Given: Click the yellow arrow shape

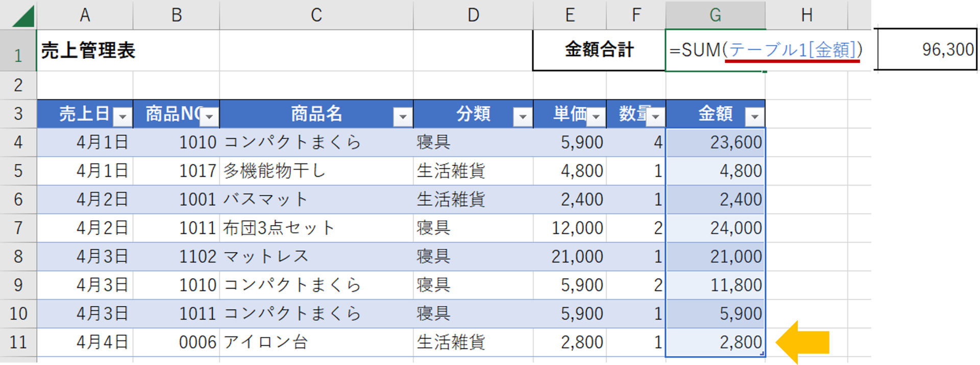Looking at the screenshot, I should click(803, 342).
